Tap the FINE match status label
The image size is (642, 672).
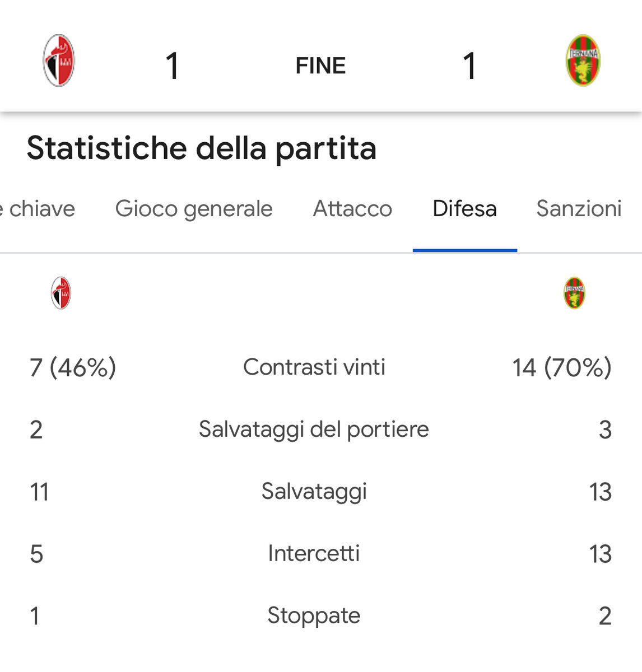[x=320, y=66]
